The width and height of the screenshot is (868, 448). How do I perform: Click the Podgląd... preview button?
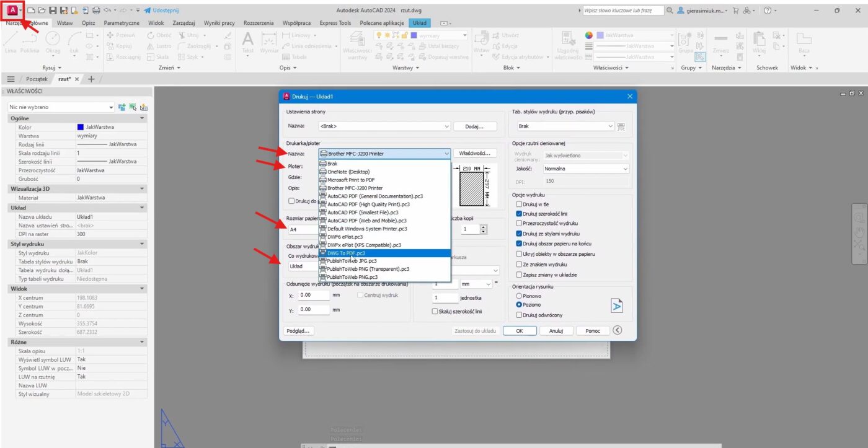[x=299, y=331]
